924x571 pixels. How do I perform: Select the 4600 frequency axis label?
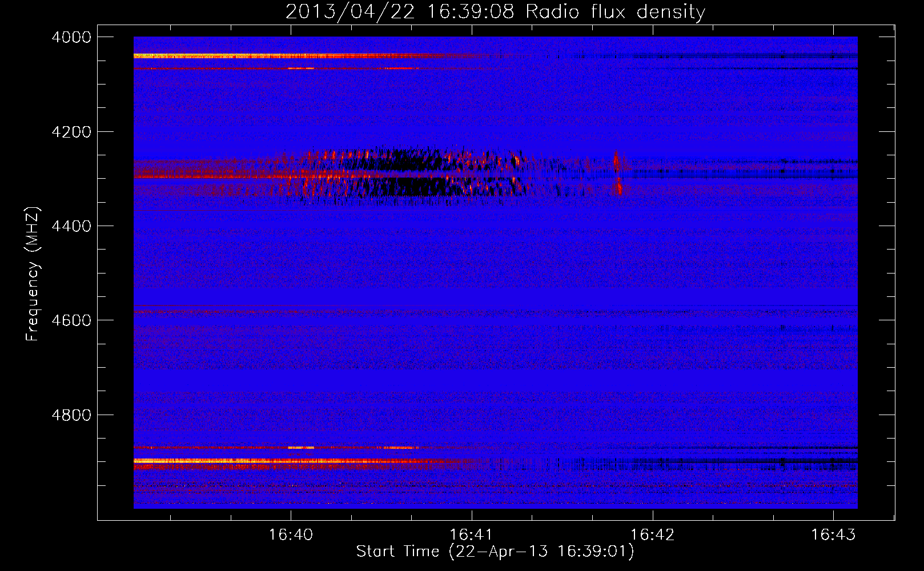click(71, 320)
